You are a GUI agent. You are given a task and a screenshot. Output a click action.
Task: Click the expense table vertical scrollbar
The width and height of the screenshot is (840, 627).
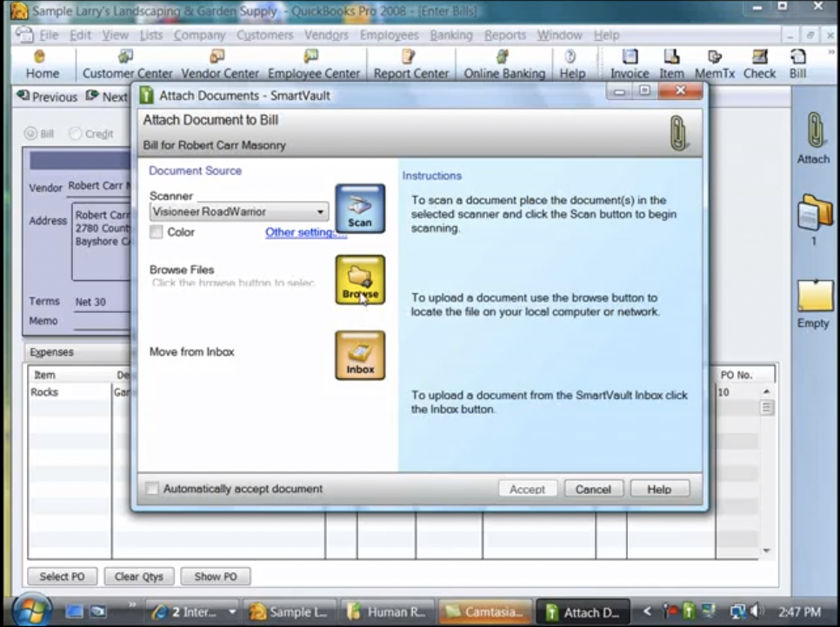[766, 470]
